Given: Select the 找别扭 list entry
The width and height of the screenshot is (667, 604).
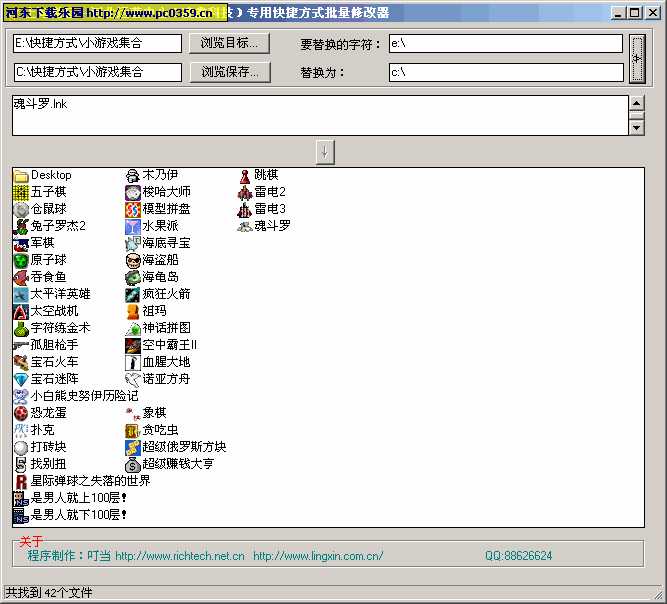Looking at the screenshot, I should 40,464.
